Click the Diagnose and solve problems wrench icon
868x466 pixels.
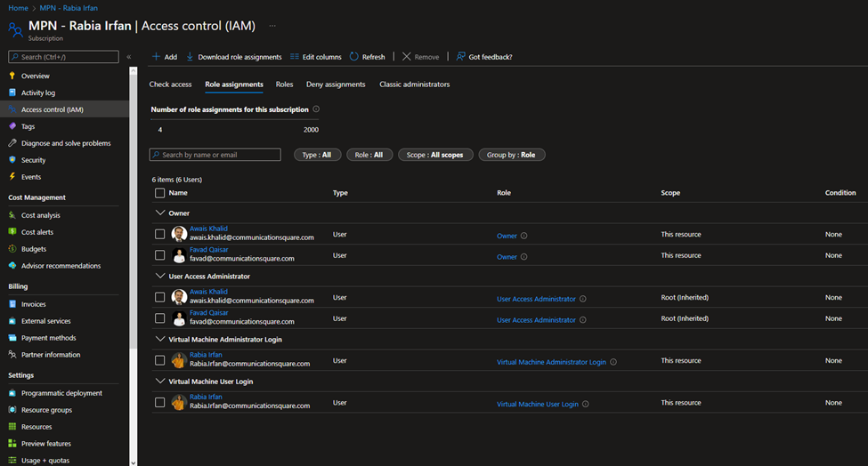tap(12, 142)
